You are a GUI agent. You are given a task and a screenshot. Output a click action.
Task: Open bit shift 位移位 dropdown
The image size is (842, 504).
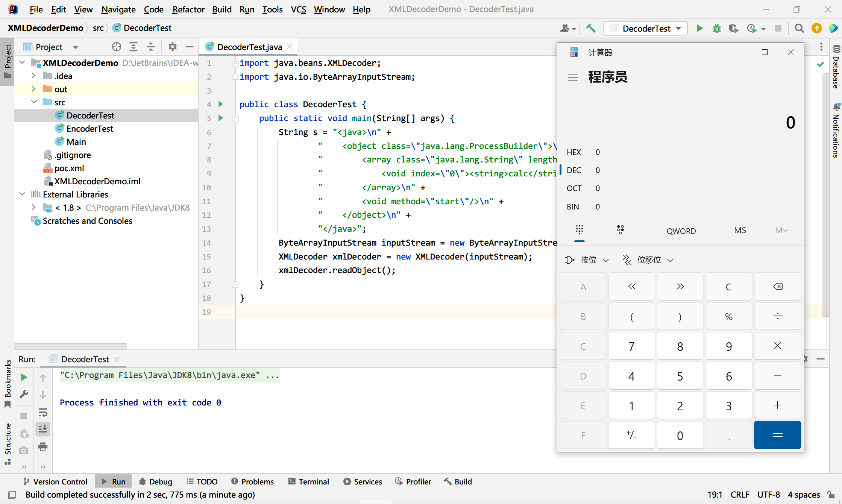pyautogui.click(x=648, y=260)
